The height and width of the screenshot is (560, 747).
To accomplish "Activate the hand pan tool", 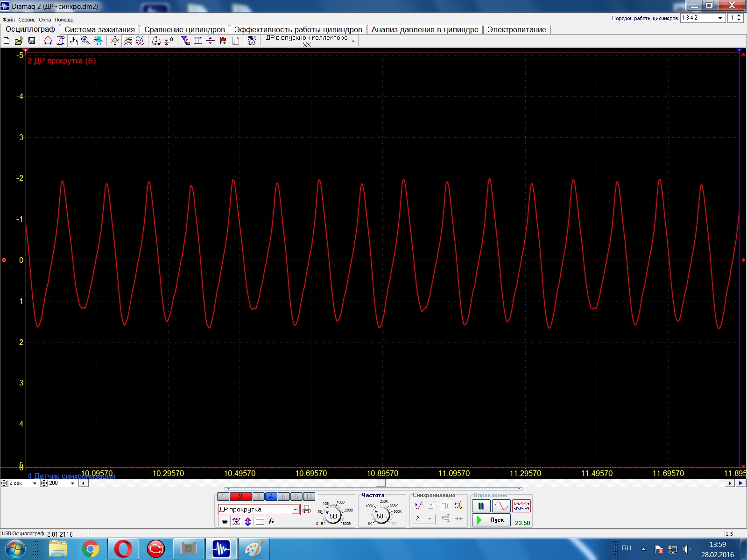I will coord(74,41).
